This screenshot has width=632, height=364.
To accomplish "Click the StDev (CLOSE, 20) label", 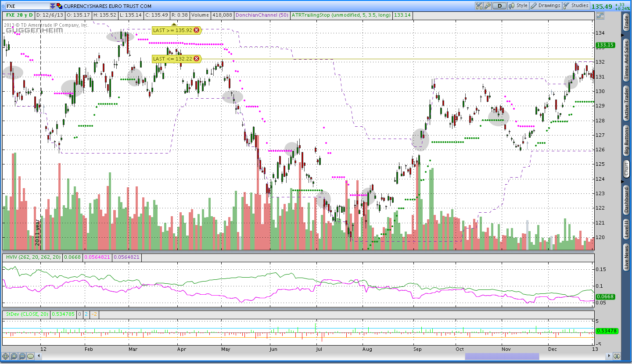I will (x=27, y=314).
